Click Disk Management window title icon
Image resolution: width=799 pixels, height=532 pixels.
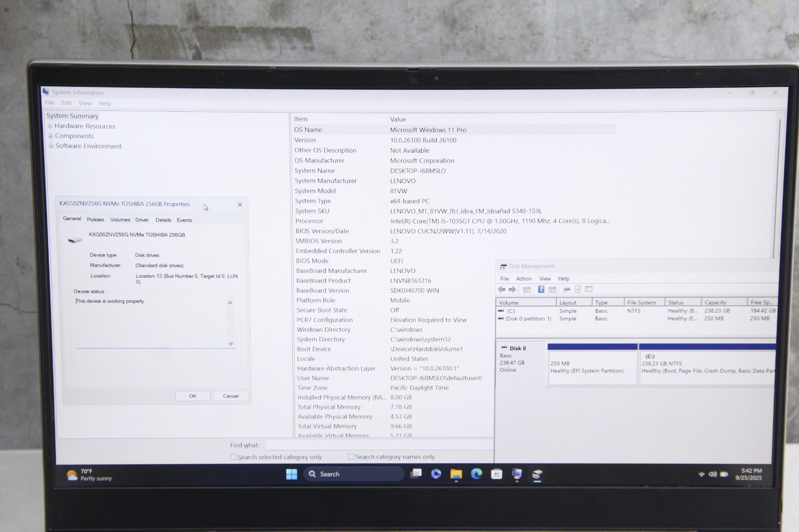coord(503,266)
